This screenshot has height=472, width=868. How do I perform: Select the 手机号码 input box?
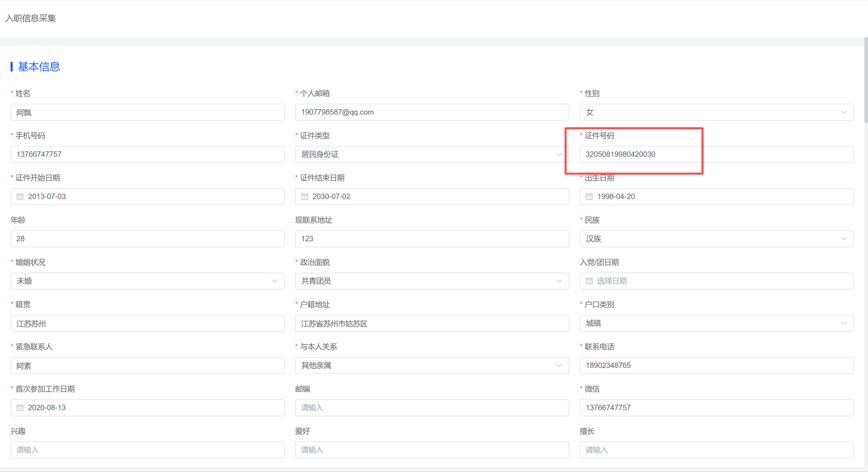pyautogui.click(x=147, y=154)
